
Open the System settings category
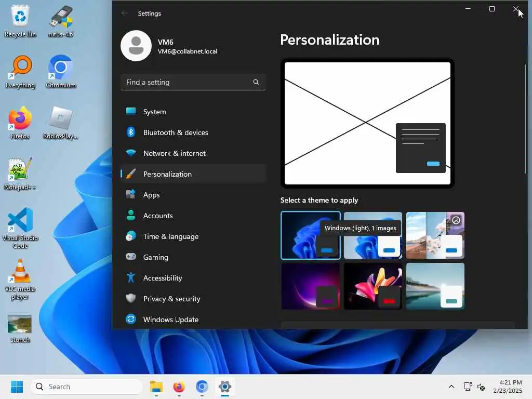[x=193, y=112]
